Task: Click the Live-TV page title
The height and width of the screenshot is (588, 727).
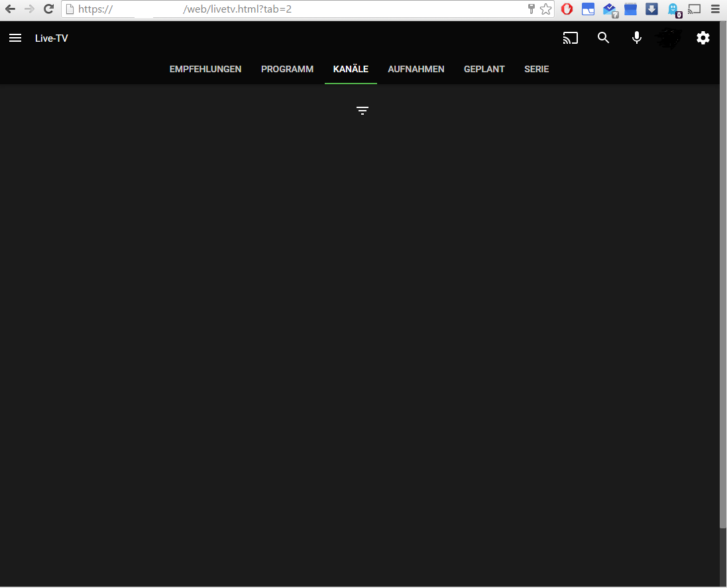Action: [52, 38]
